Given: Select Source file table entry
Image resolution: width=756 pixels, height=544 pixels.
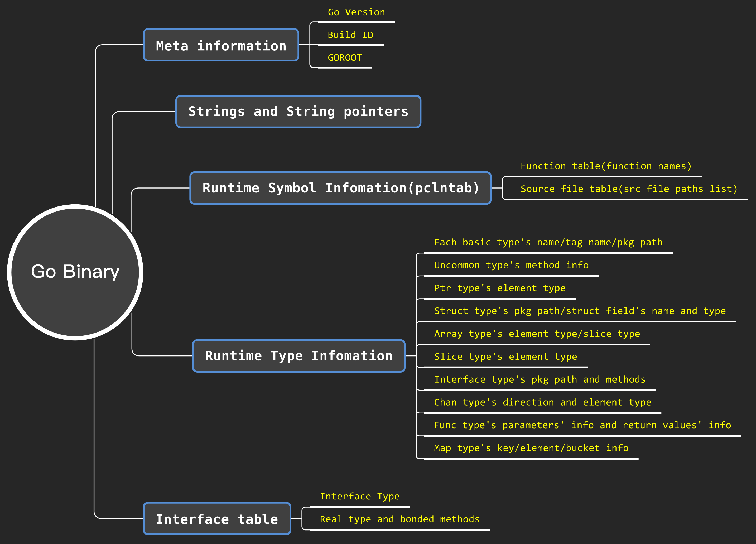Looking at the screenshot, I should pyautogui.click(x=629, y=189).
